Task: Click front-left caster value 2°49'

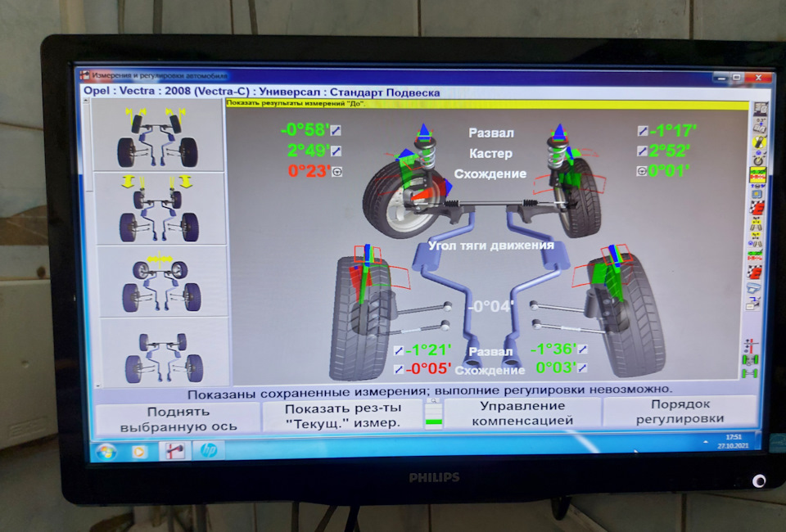Action: [309, 151]
